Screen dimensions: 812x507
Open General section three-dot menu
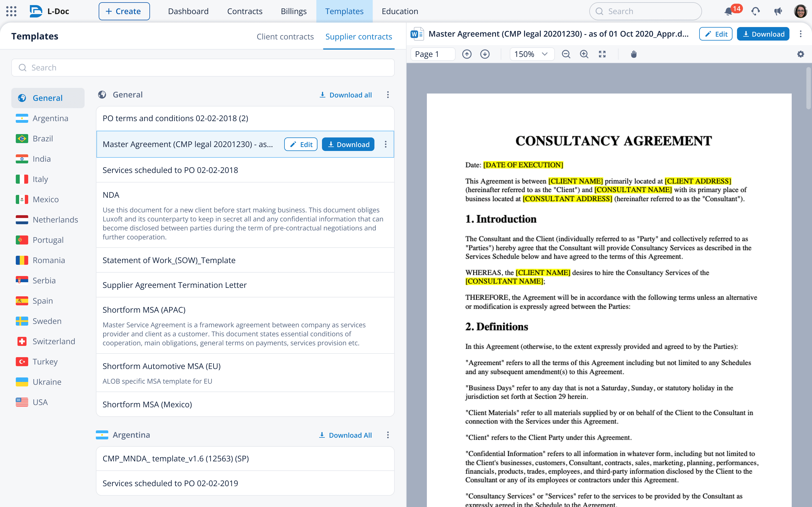click(x=388, y=95)
